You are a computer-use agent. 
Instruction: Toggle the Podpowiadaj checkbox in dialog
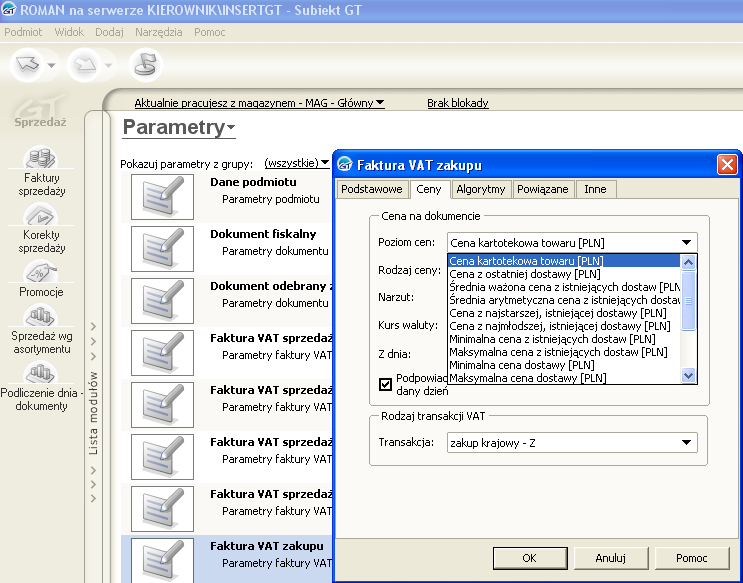pyautogui.click(x=385, y=384)
